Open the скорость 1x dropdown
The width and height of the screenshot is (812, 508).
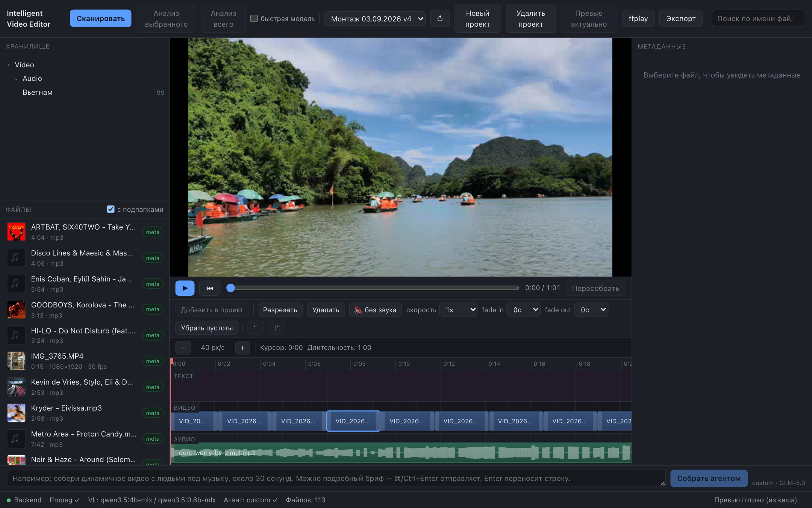click(459, 310)
